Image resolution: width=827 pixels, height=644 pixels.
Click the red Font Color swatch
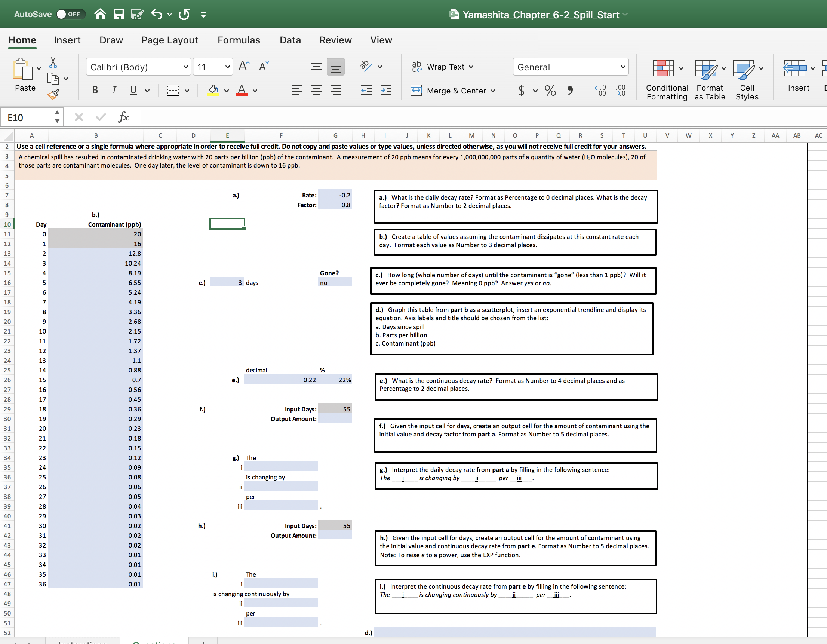242,90
